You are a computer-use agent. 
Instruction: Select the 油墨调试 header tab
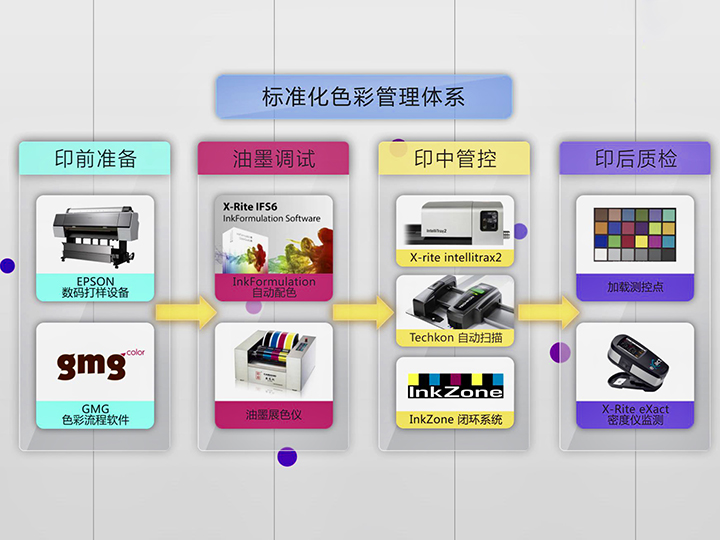pyautogui.click(x=274, y=158)
